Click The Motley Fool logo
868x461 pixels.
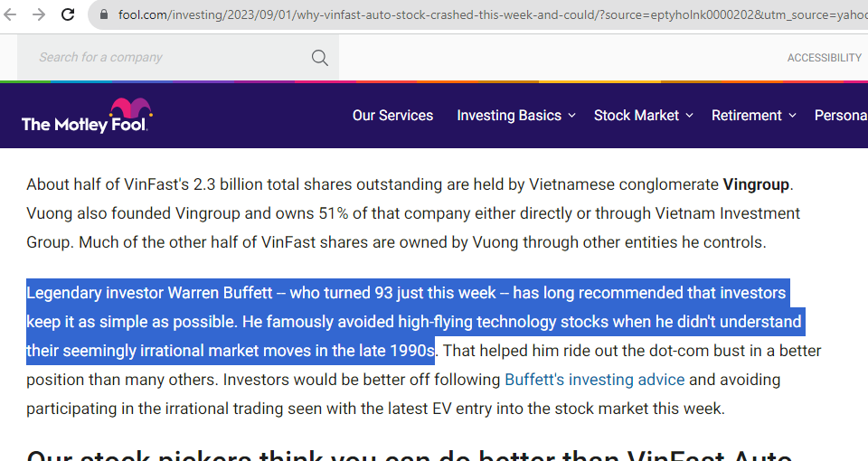click(x=87, y=116)
